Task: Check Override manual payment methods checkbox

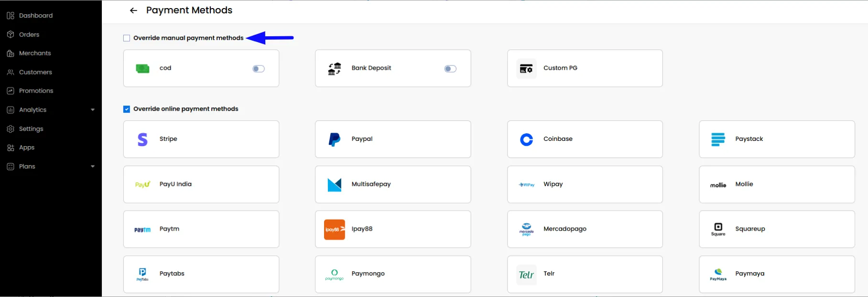Action: click(x=127, y=38)
